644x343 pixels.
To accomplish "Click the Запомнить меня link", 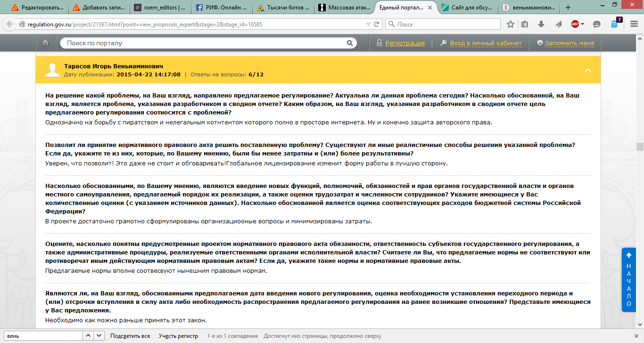I will [x=570, y=43].
